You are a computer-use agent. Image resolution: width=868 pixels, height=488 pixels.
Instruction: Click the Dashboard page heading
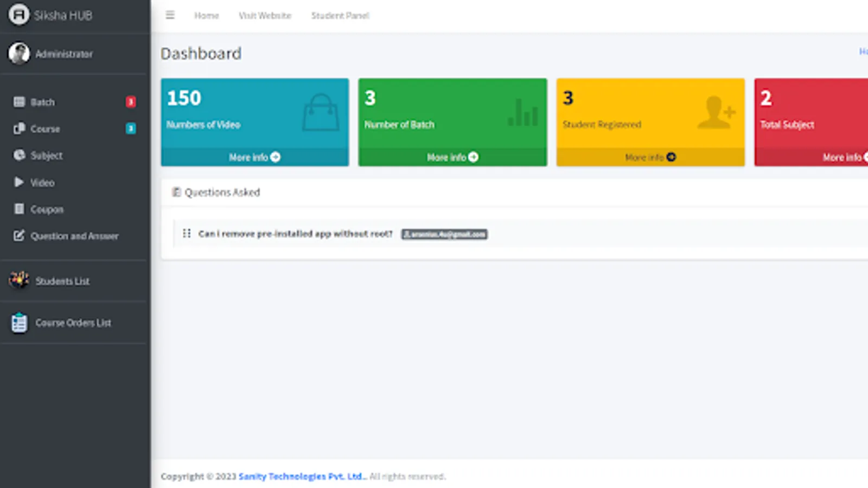click(x=201, y=53)
